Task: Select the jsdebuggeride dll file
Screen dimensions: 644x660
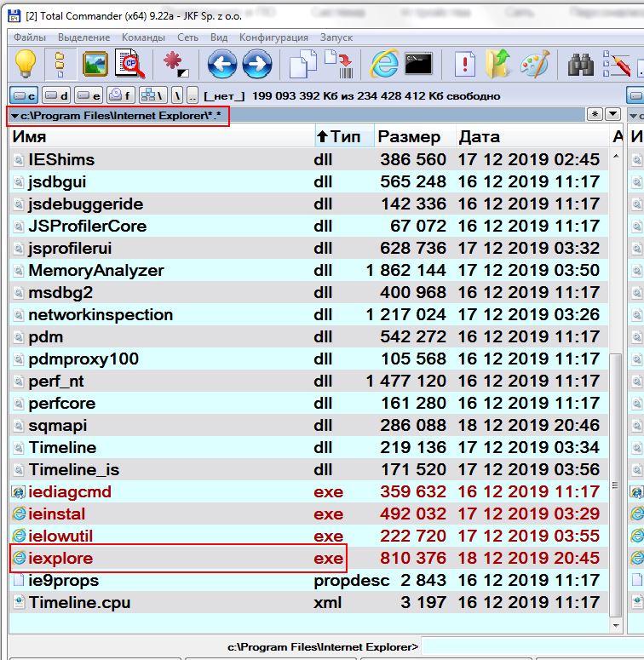Action: 308,204
